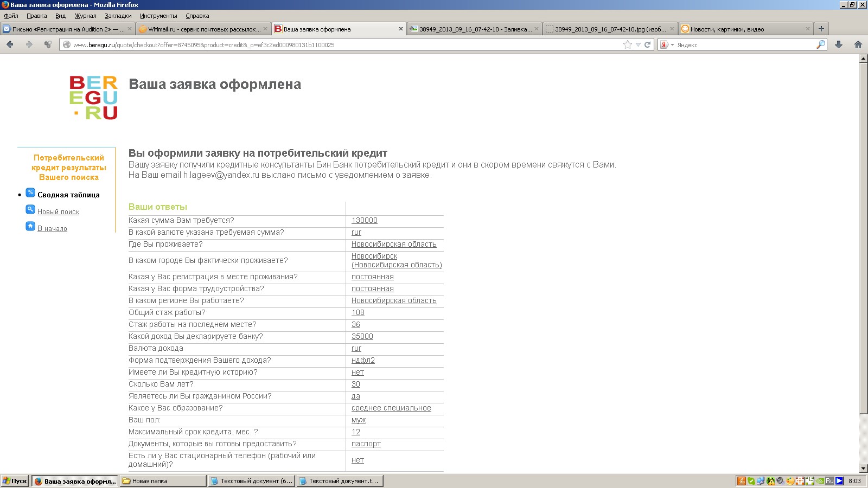Switch to the Письмо «Регистрация на Audition 2» tab
868x488 pixels.
click(68, 29)
